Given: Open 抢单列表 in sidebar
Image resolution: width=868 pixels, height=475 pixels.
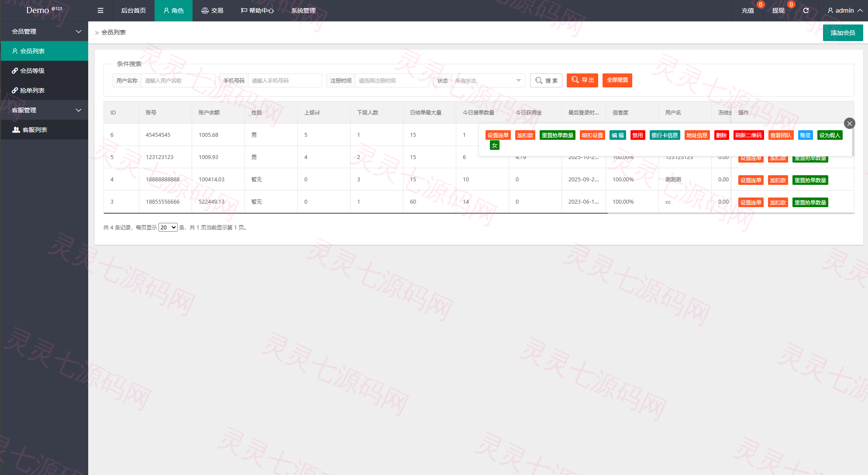Looking at the screenshot, I should point(45,90).
